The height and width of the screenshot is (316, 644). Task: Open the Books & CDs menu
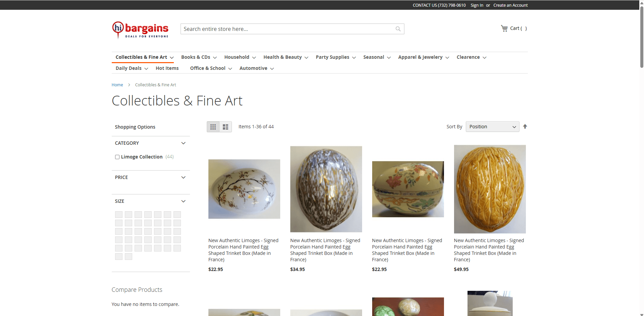tap(199, 57)
